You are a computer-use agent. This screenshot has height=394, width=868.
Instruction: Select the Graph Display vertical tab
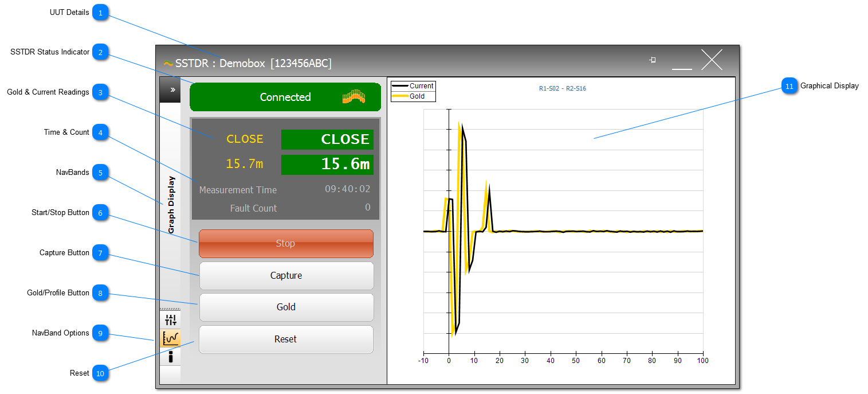171,205
